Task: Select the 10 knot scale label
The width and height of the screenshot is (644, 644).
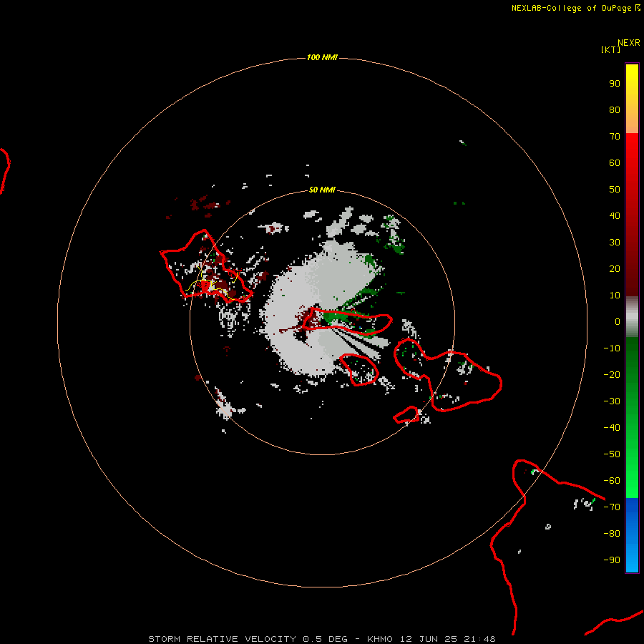Action: 615,296
